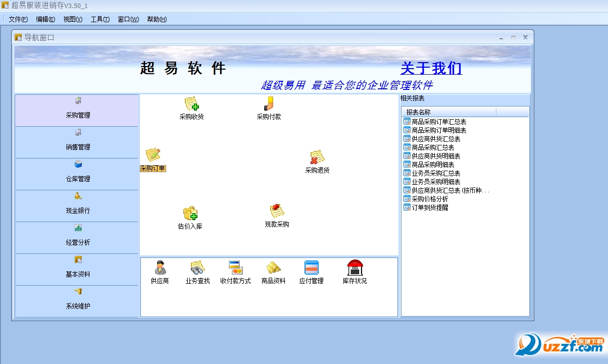This screenshot has width=608, height=364.
Task: Open the 视图(V) menu
Action: coord(73,19)
